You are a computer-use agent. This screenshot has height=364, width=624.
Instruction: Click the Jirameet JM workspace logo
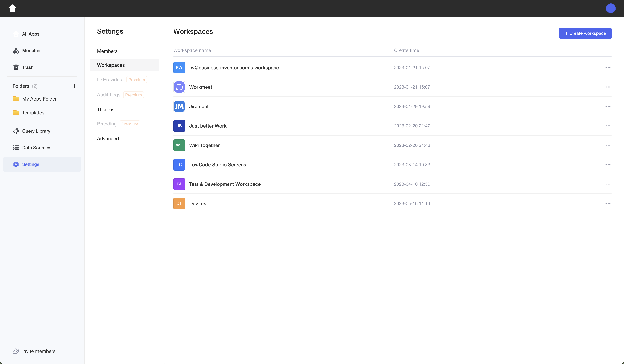tap(179, 106)
